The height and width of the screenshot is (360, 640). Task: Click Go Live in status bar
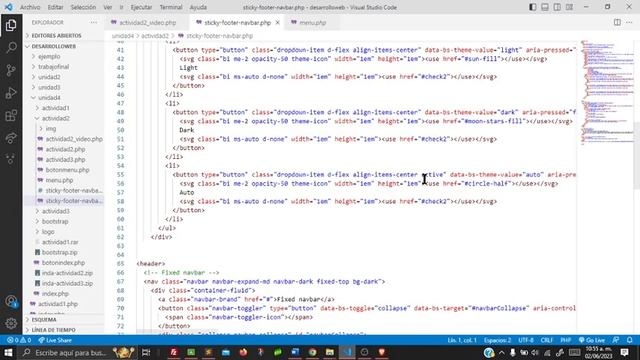point(592,340)
